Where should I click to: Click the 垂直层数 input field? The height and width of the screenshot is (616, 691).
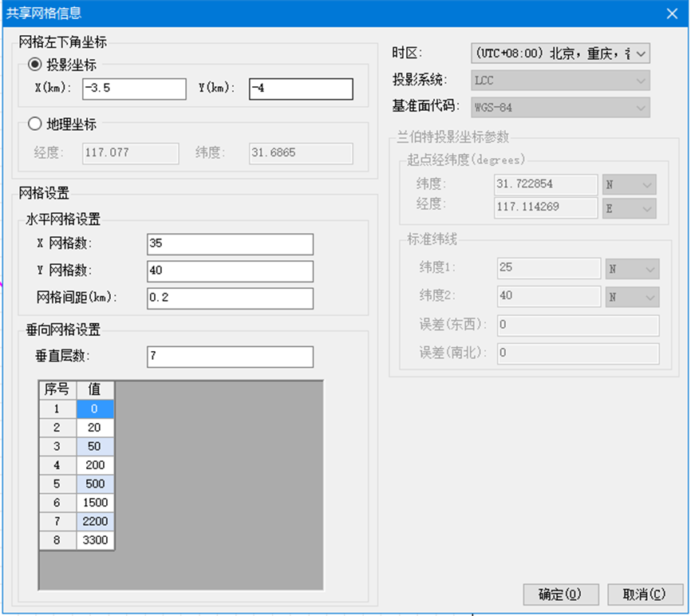click(230, 357)
